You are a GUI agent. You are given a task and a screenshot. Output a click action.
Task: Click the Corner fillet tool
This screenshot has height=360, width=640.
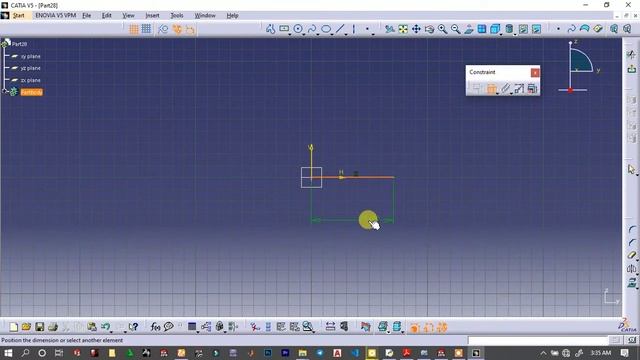(x=631, y=229)
